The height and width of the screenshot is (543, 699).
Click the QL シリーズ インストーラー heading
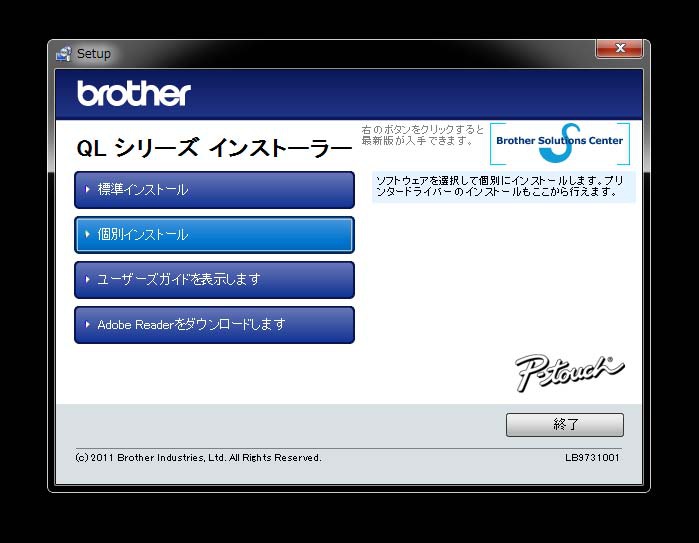(214, 148)
